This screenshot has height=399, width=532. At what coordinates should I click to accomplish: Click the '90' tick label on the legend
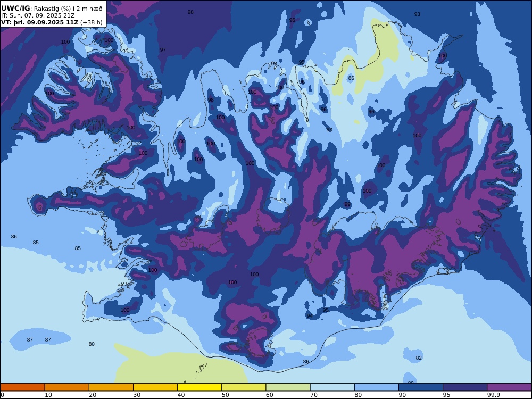click(x=402, y=395)
